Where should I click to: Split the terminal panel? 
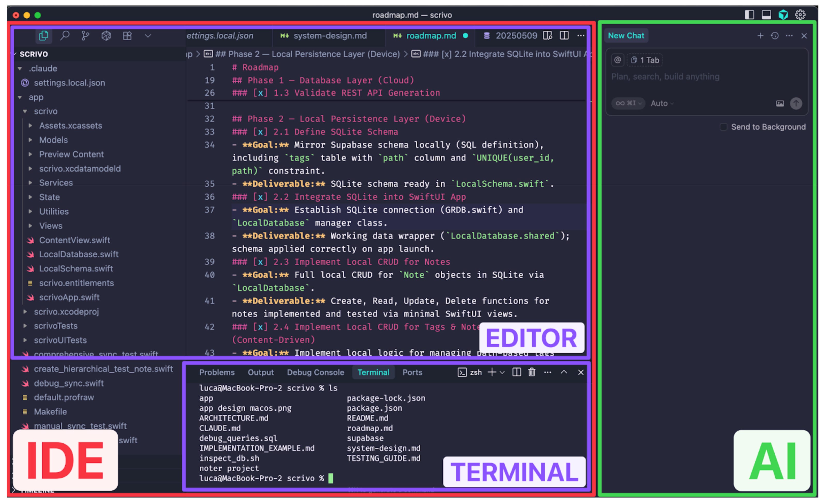[517, 372]
